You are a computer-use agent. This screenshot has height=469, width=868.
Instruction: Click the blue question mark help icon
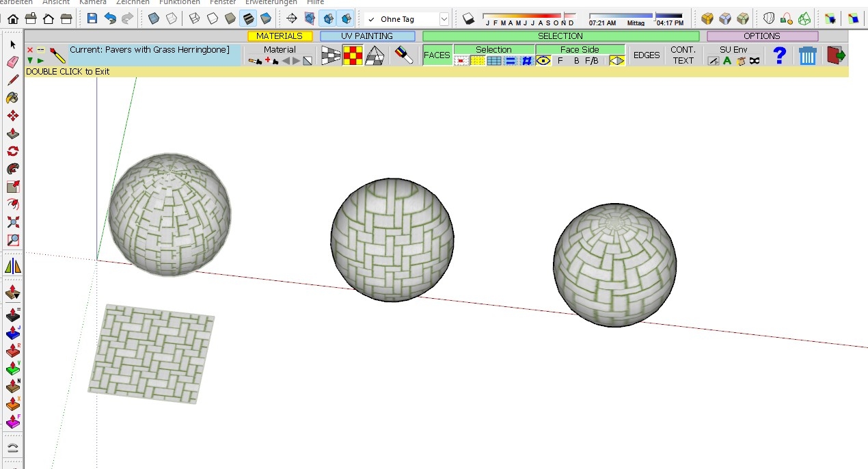click(779, 55)
